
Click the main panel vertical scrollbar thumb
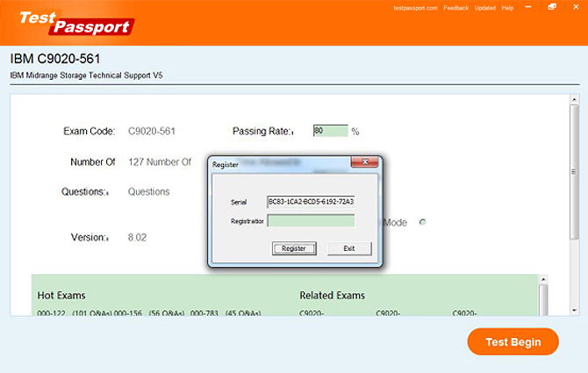(574, 172)
